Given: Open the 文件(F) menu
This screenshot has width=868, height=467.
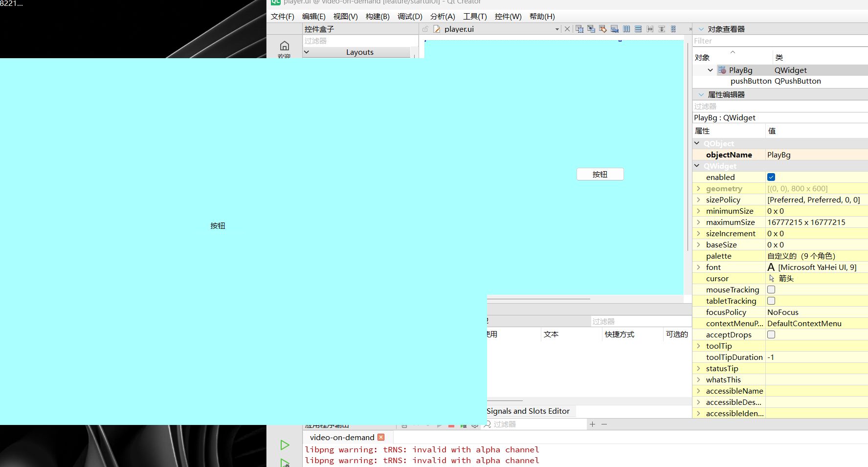Looking at the screenshot, I should [x=283, y=16].
